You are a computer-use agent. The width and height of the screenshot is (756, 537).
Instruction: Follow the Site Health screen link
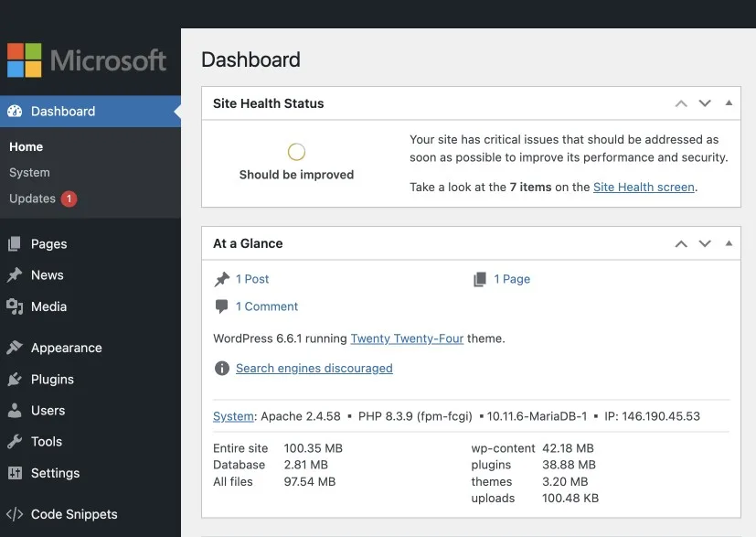click(644, 188)
